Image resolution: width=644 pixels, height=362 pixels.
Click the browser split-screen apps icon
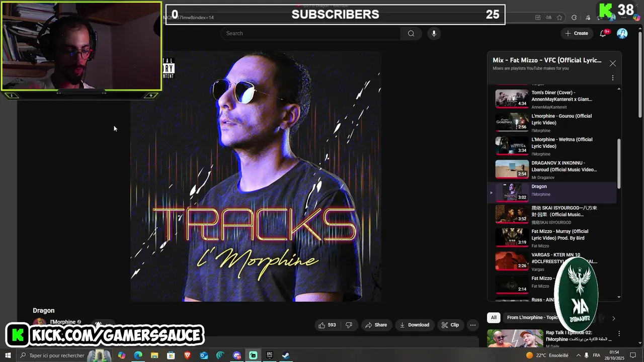tap(538, 18)
